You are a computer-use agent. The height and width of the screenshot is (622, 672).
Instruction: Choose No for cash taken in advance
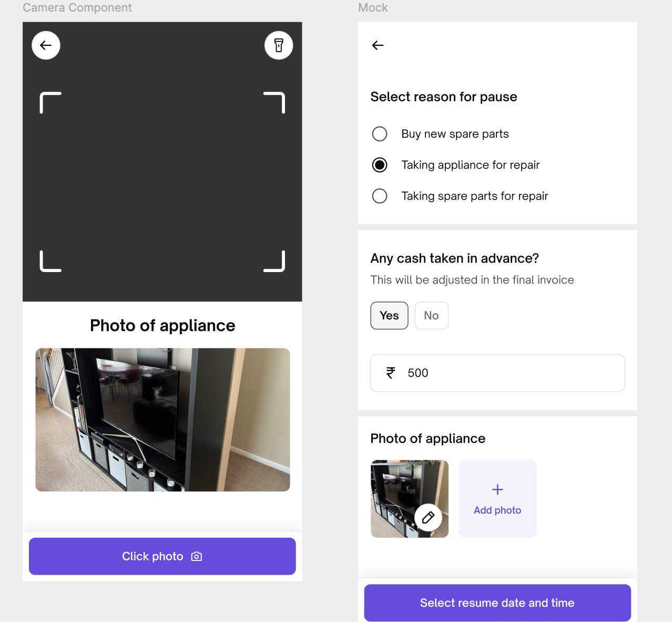coord(431,316)
